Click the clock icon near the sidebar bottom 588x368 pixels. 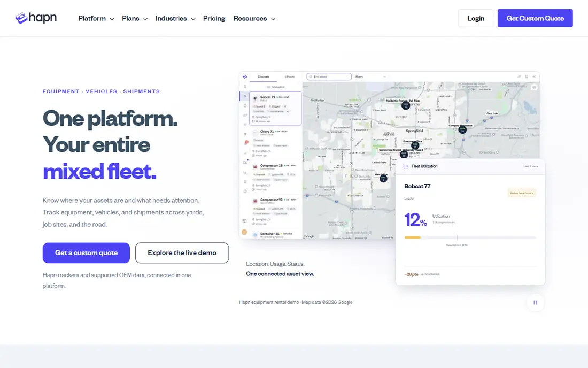pos(245,191)
